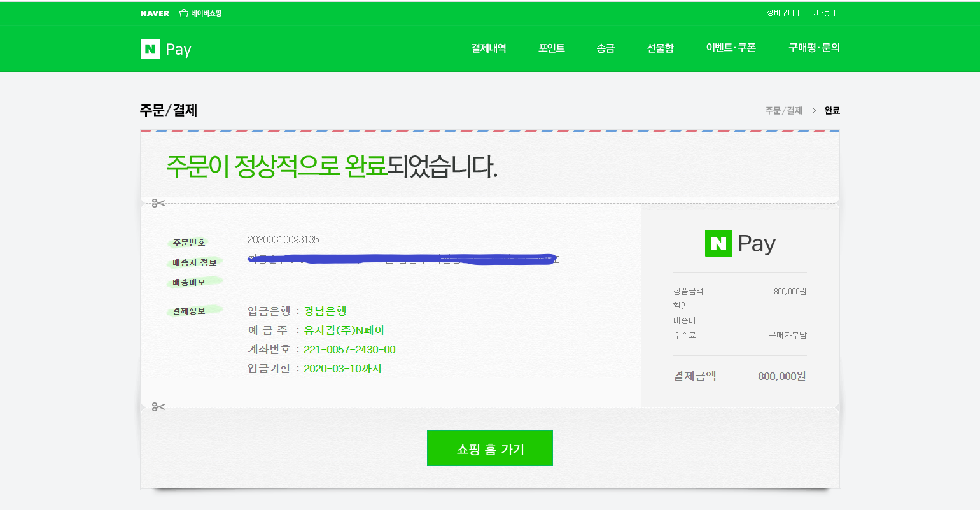This screenshot has width=980, height=510.
Task: Click the 수수료 label
Action: [685, 335]
